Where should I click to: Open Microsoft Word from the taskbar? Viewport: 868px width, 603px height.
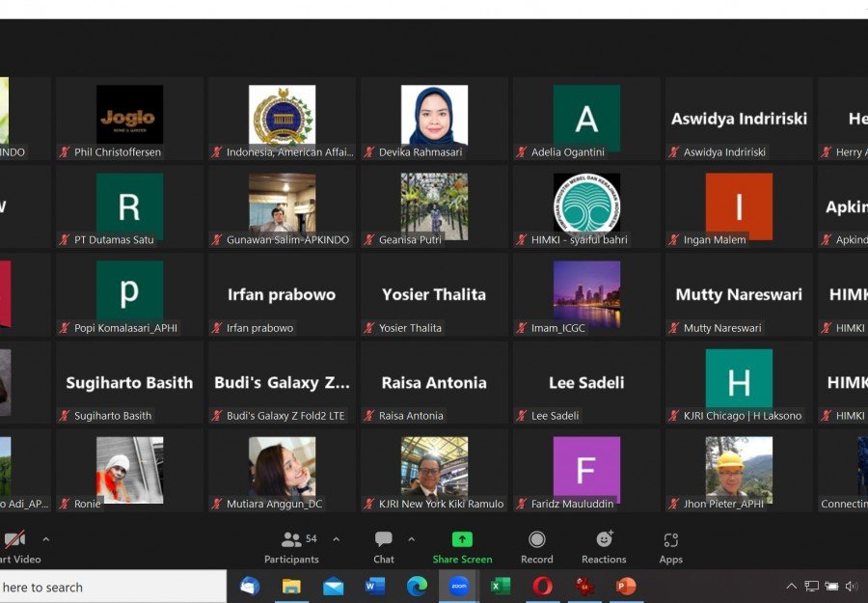375,586
